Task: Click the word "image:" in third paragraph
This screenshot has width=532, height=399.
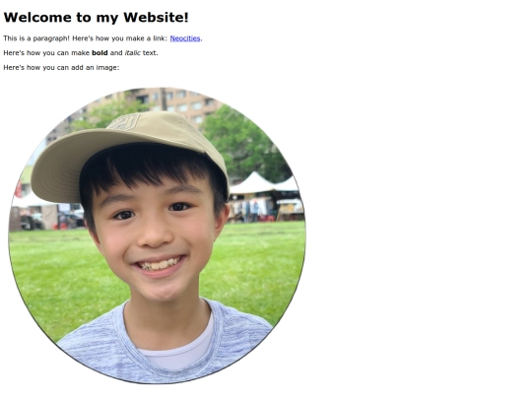Action: [107, 68]
